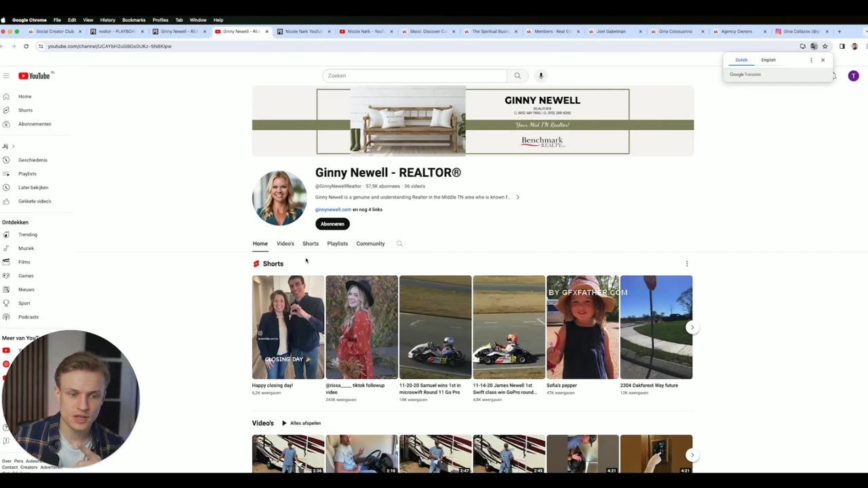Open the Shorts shelf three-dot menu

(687, 264)
